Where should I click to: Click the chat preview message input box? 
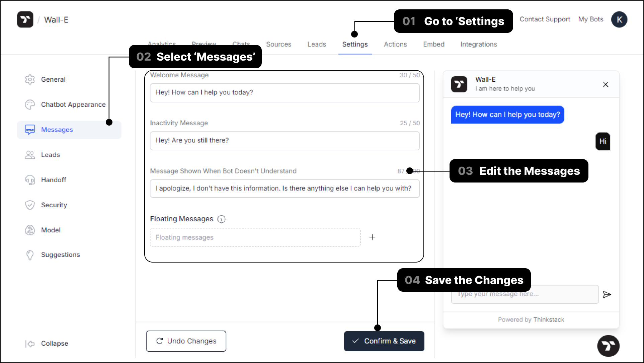525,294
